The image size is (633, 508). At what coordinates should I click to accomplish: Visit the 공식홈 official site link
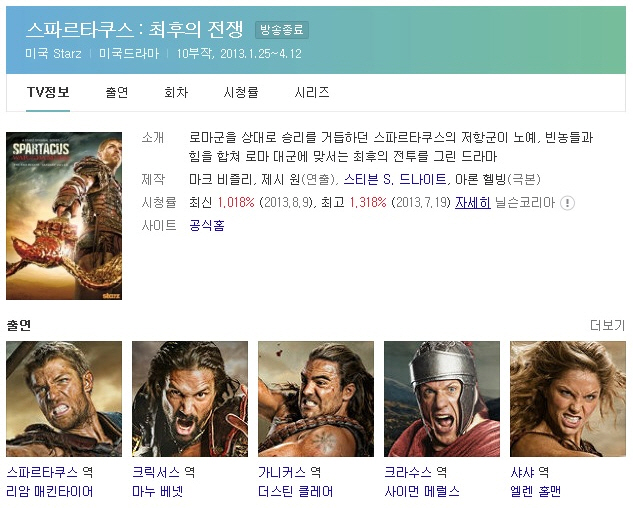coord(207,225)
